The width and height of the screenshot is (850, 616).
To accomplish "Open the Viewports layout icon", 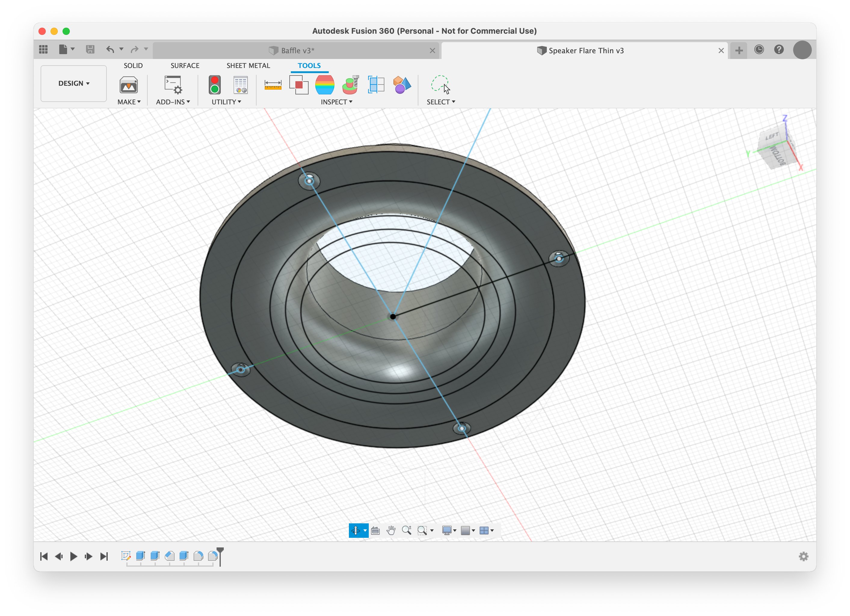I will [x=484, y=530].
